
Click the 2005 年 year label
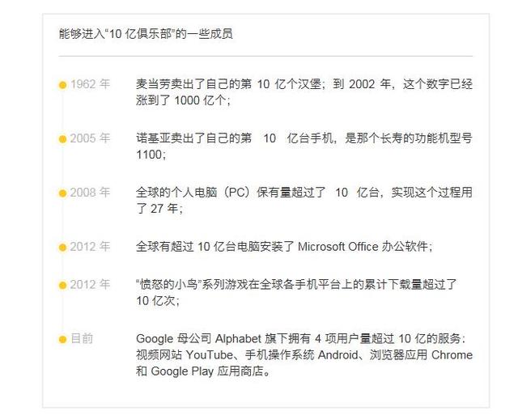click(89, 138)
